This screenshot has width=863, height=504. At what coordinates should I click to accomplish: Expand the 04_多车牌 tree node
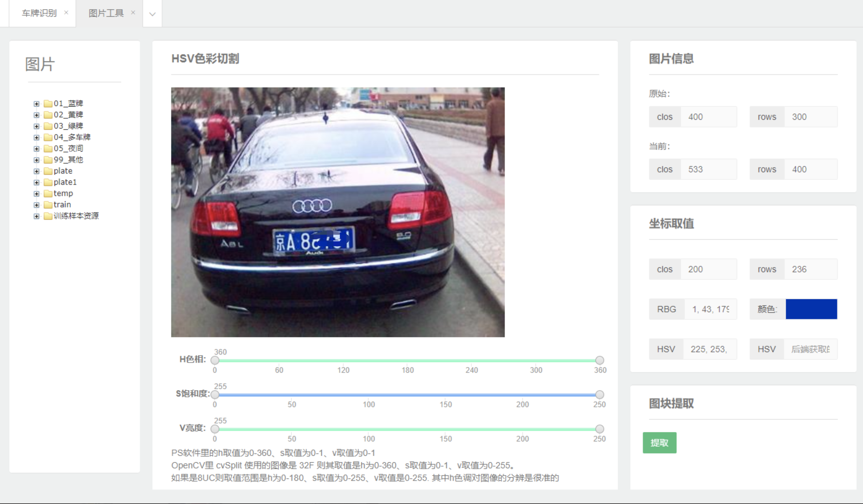(36, 137)
